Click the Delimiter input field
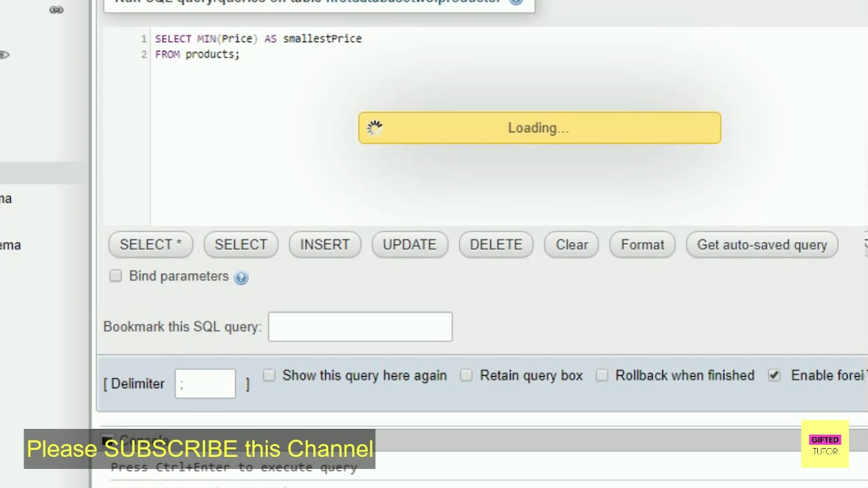 [205, 384]
